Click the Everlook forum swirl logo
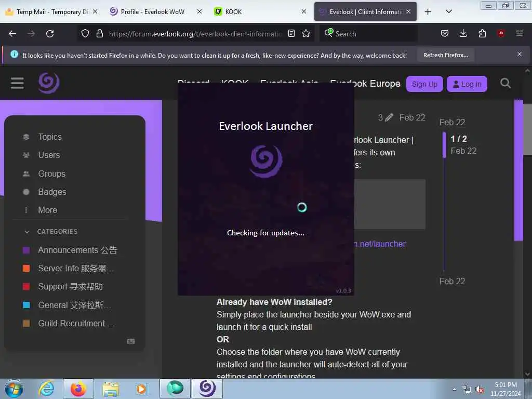Image resolution: width=532 pixels, height=399 pixels. coord(49,83)
